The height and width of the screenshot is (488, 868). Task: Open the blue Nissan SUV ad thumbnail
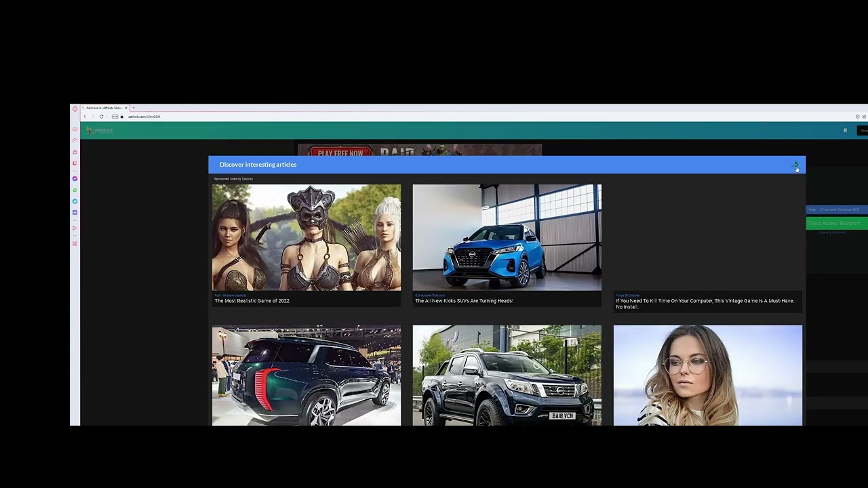(507, 237)
